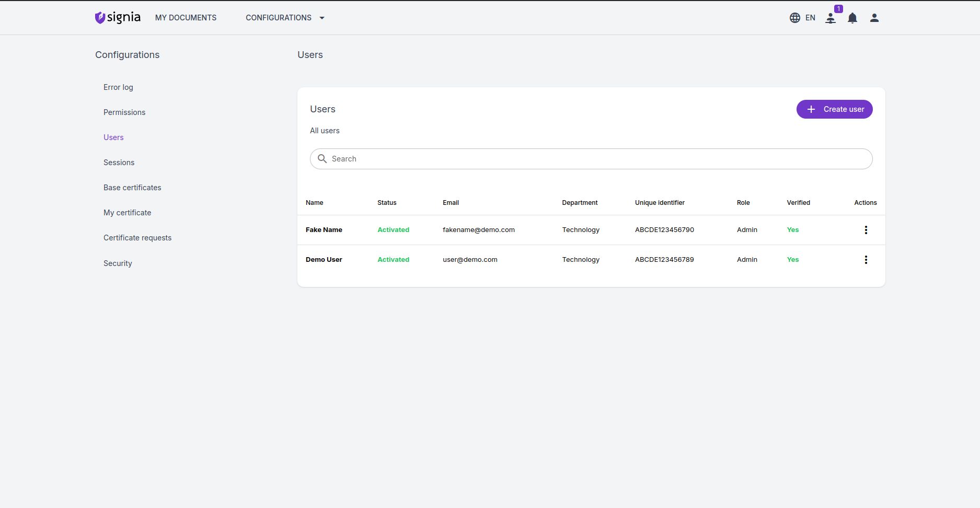Open Base certificates settings
The width and height of the screenshot is (980, 508).
tap(132, 188)
